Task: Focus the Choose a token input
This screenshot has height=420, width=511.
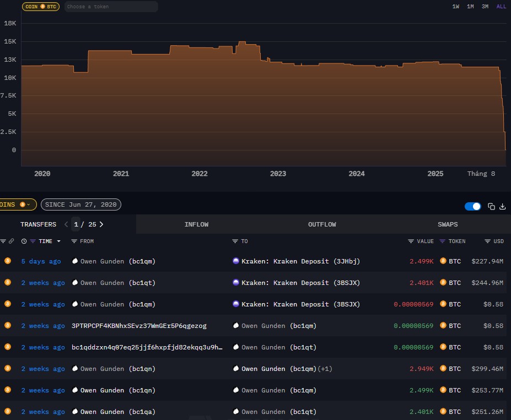Action: (111, 7)
